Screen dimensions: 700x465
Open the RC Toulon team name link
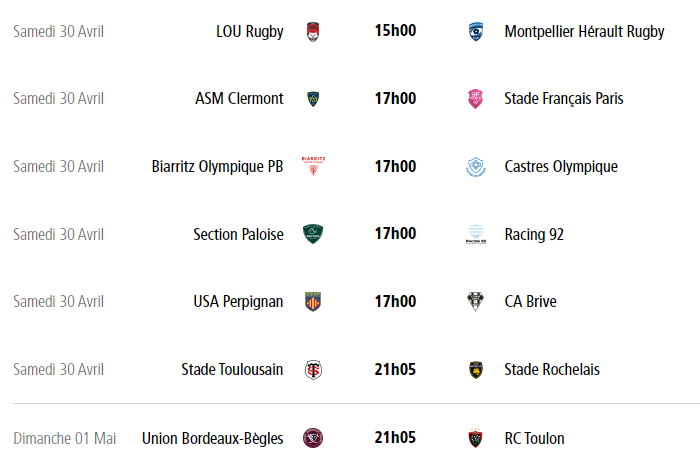534,438
